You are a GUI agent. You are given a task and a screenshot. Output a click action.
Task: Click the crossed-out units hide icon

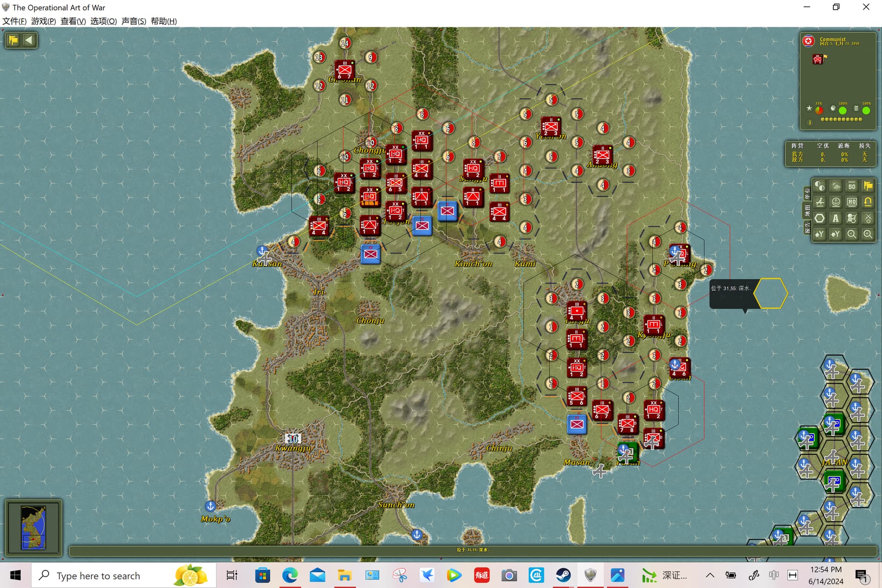(852, 218)
